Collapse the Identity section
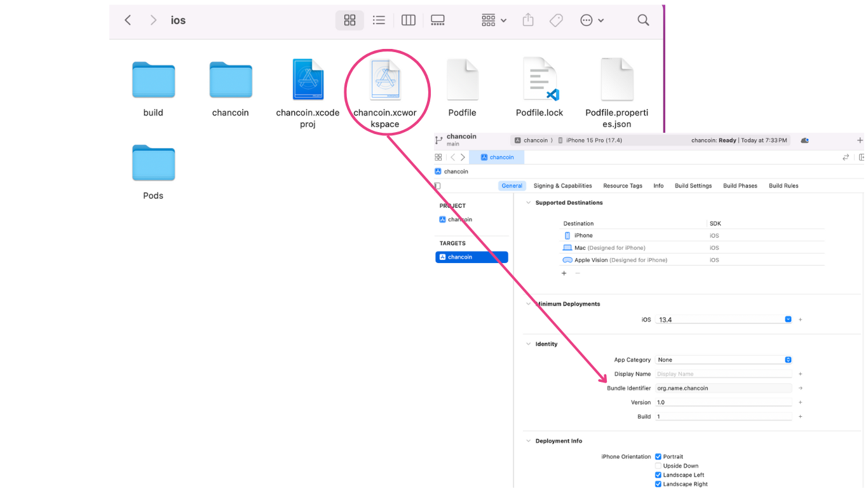Viewport: 868px width, 488px height. pyautogui.click(x=527, y=344)
